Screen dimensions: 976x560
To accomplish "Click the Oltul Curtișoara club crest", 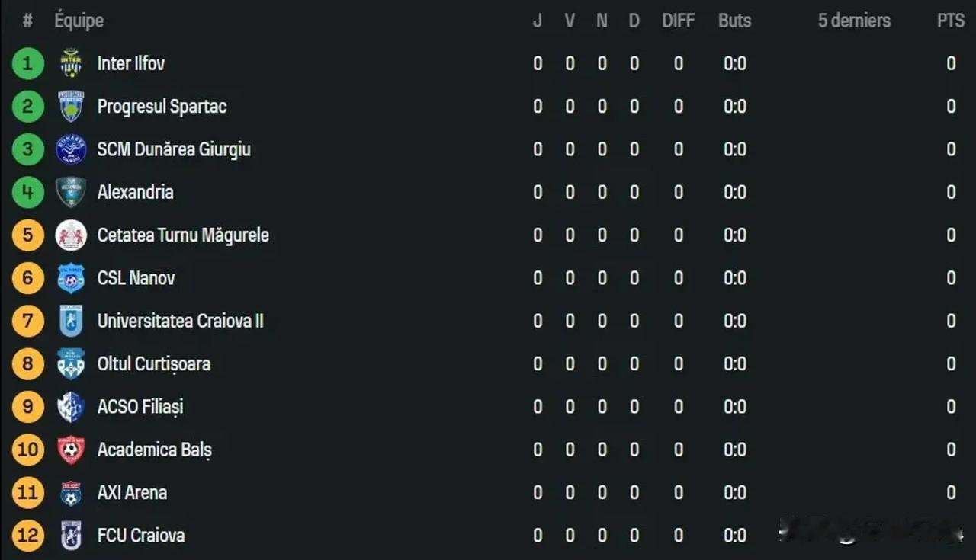I will (71, 364).
